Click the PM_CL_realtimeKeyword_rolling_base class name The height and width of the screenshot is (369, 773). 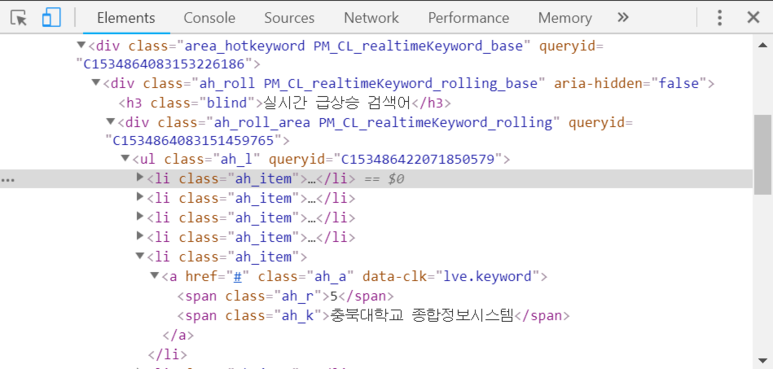(x=400, y=83)
